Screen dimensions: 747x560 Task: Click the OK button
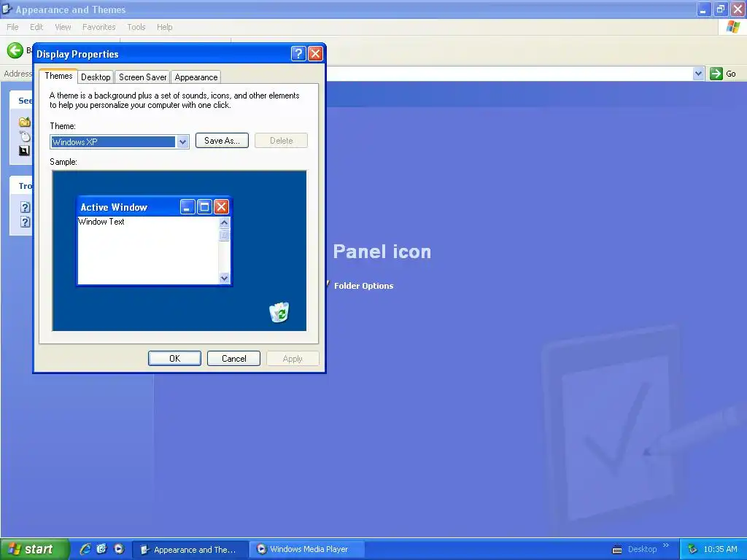pos(174,359)
